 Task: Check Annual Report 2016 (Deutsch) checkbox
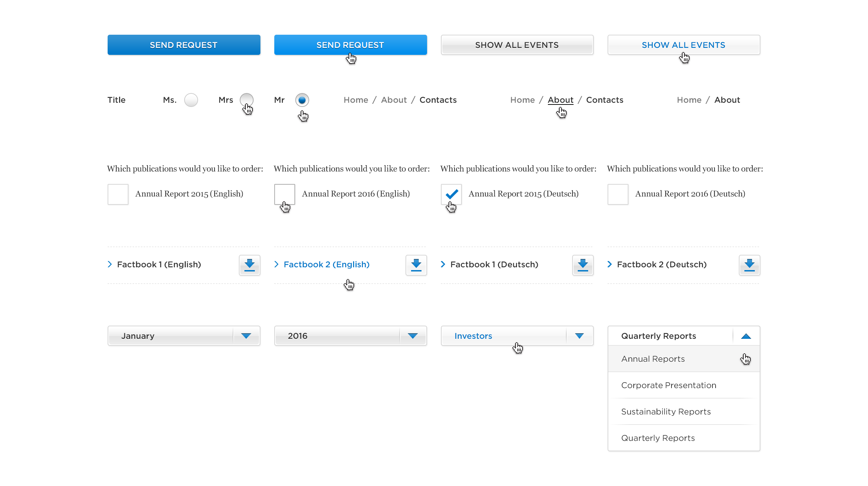pyautogui.click(x=618, y=194)
